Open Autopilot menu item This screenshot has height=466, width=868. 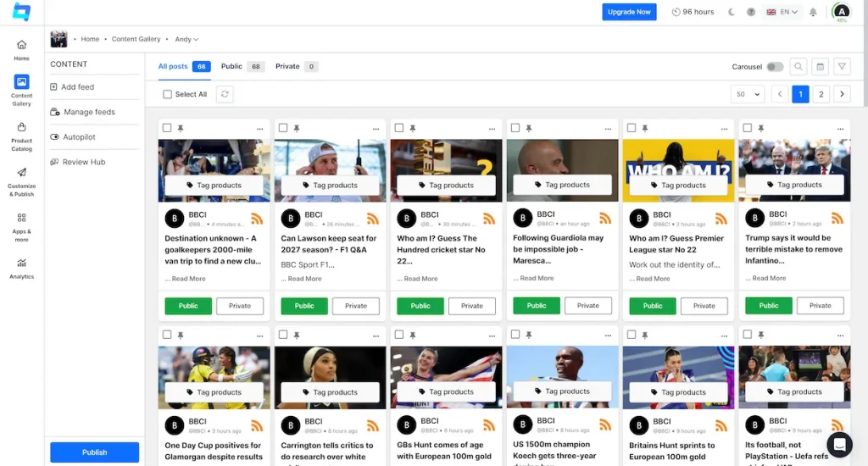click(73, 136)
